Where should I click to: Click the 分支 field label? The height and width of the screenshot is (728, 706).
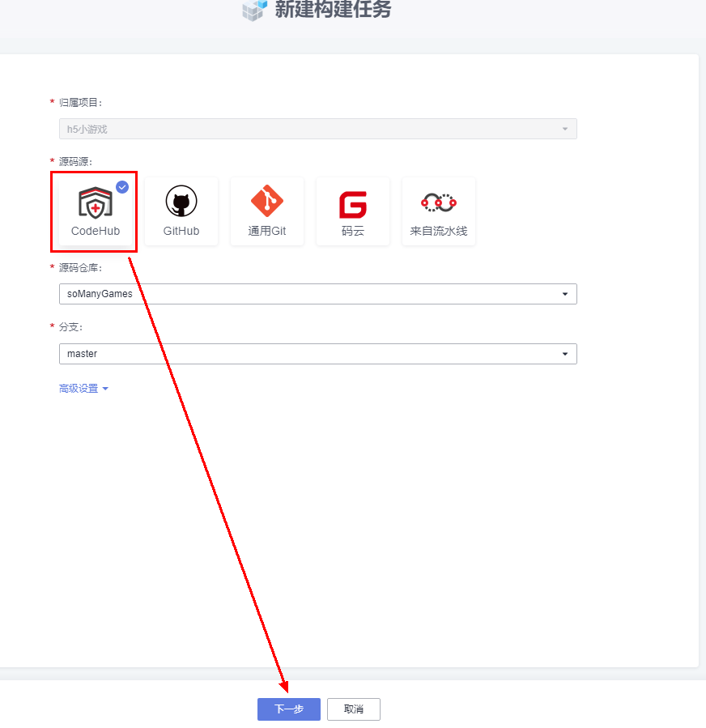70,327
